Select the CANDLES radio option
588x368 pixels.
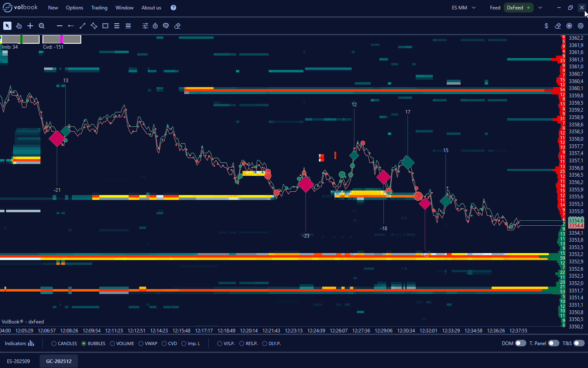coord(54,343)
